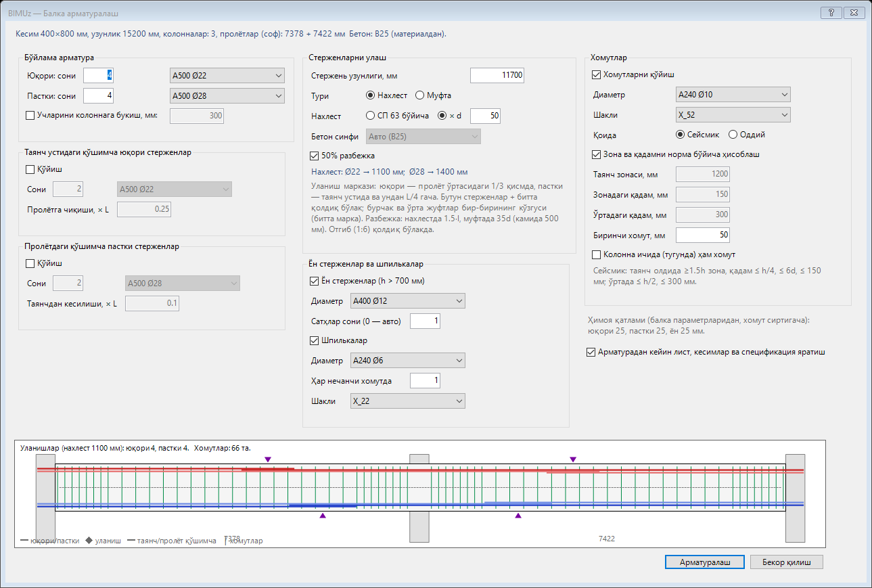
Task: Select the Муфта radio button
Action: (x=419, y=95)
